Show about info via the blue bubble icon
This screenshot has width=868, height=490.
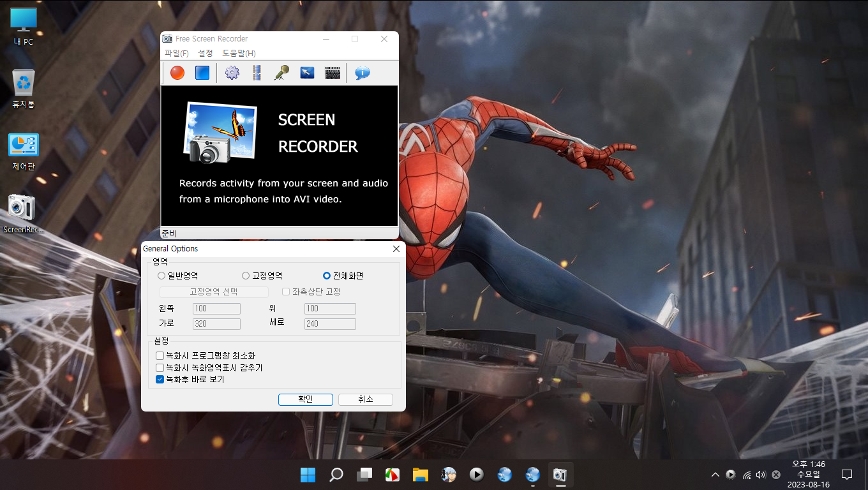click(363, 73)
